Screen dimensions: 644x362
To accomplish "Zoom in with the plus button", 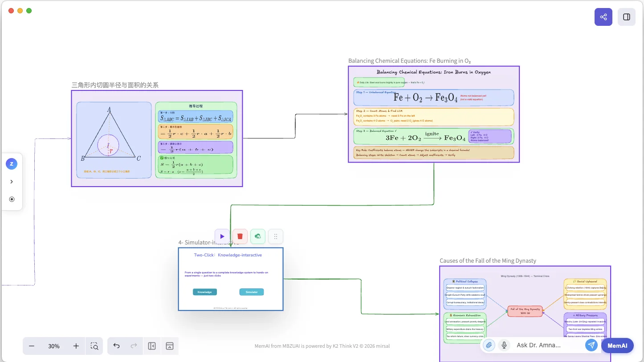I will point(76,346).
